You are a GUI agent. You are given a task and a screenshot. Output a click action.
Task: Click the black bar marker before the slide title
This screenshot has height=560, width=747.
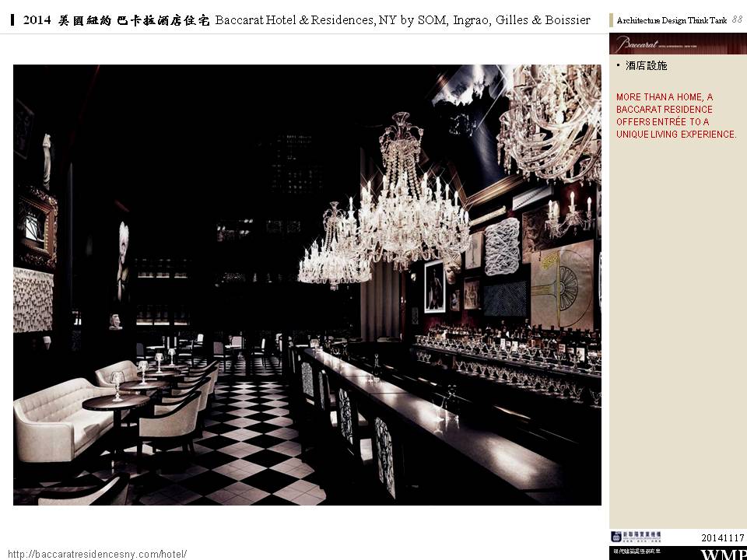pos(14,20)
